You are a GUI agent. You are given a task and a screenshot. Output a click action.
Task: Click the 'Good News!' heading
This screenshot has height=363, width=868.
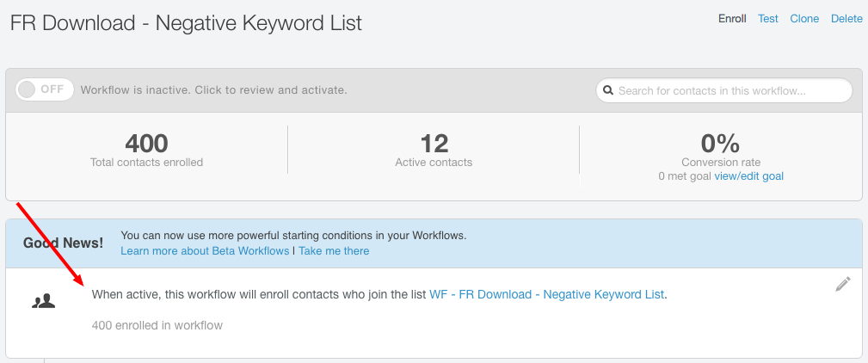pos(63,243)
